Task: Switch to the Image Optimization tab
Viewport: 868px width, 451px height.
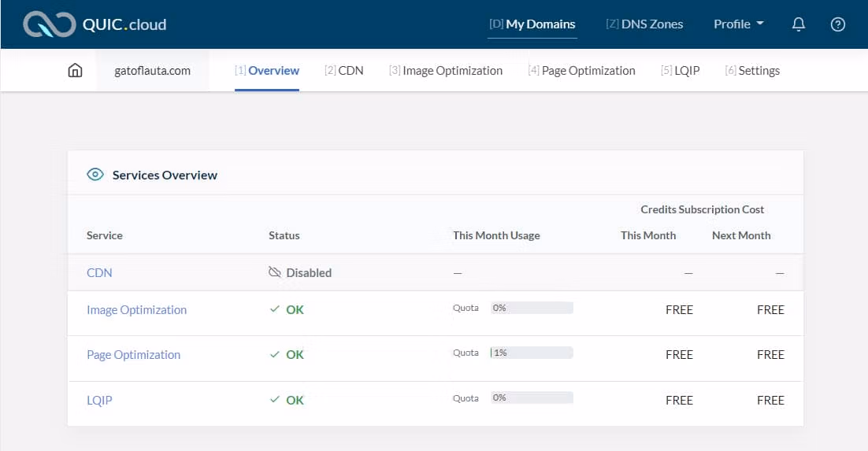Action: [x=446, y=71]
